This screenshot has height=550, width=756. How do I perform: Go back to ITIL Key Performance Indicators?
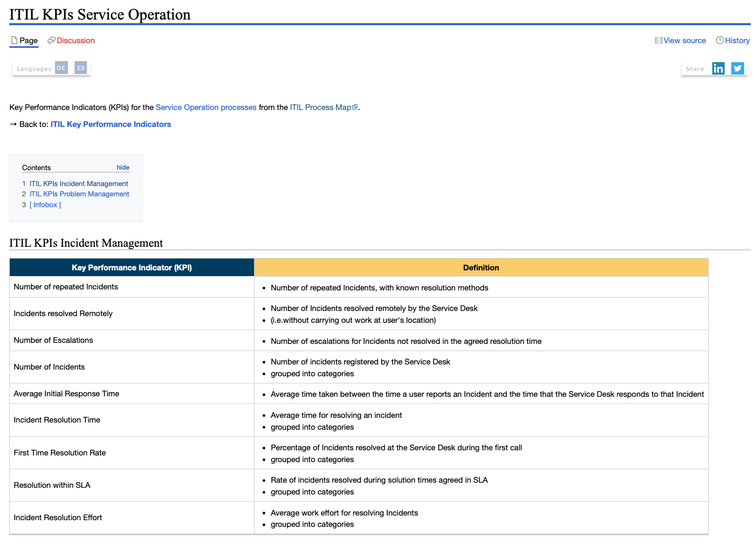111,124
